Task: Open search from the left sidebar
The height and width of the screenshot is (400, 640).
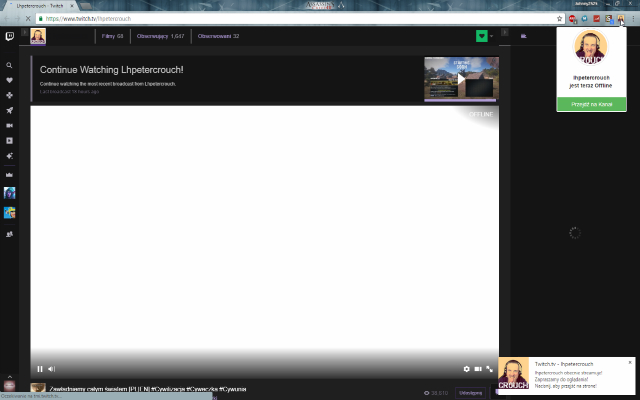Action: (9, 65)
